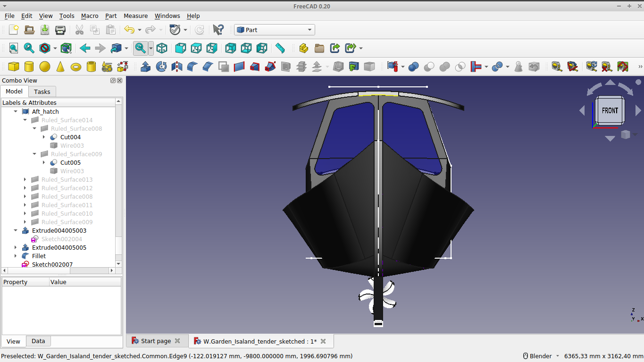Set isometric view
644x362 pixels.
[x=162, y=48]
